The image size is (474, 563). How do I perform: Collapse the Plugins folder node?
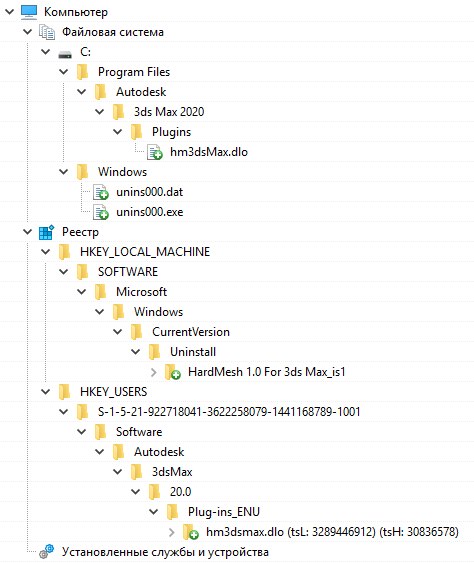click(x=117, y=132)
